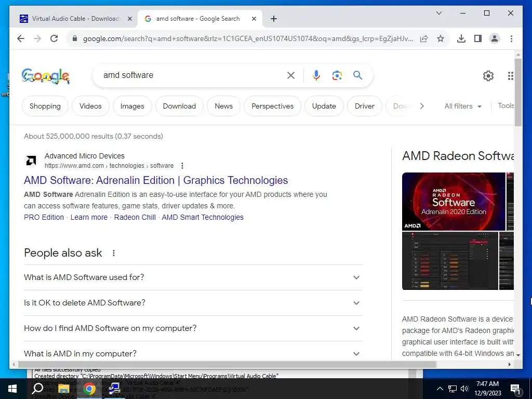Bookmark this page with the star
Viewport: 532px width, 399px height.
441,38
